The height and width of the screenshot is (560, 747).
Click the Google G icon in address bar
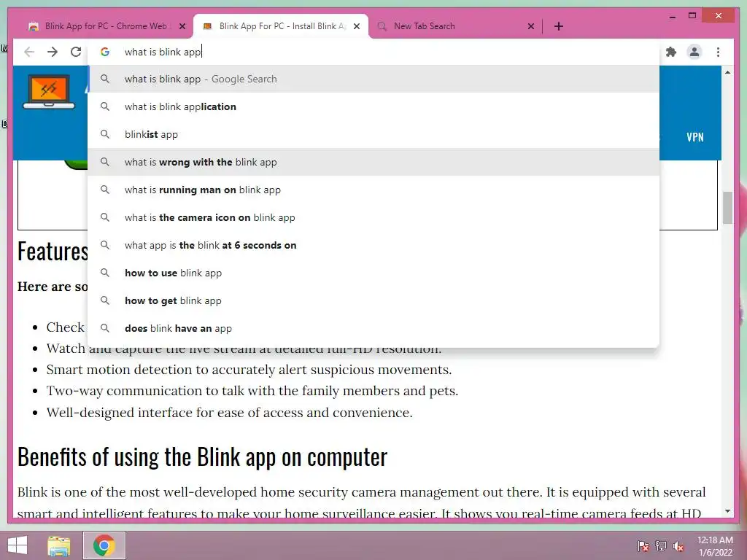tap(105, 52)
